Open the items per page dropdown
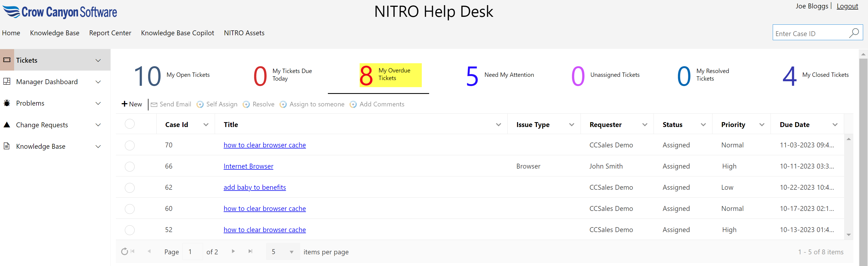The width and height of the screenshot is (868, 266). (x=292, y=252)
